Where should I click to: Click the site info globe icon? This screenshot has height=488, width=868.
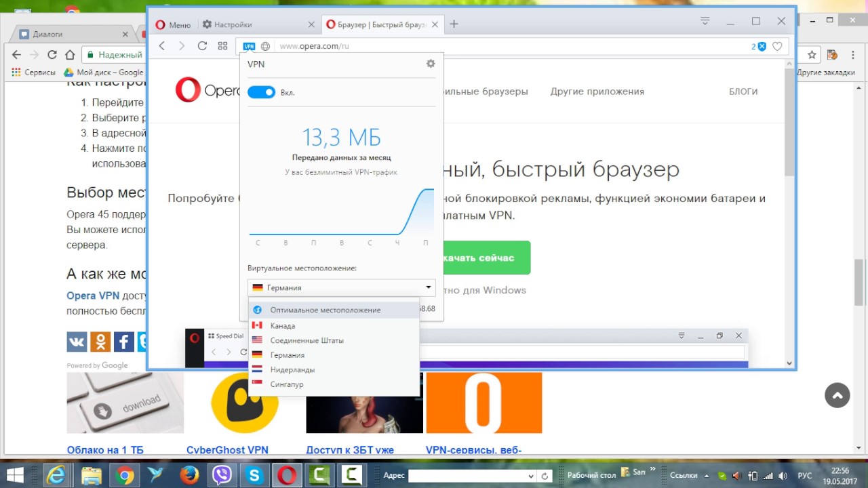pyautogui.click(x=265, y=46)
